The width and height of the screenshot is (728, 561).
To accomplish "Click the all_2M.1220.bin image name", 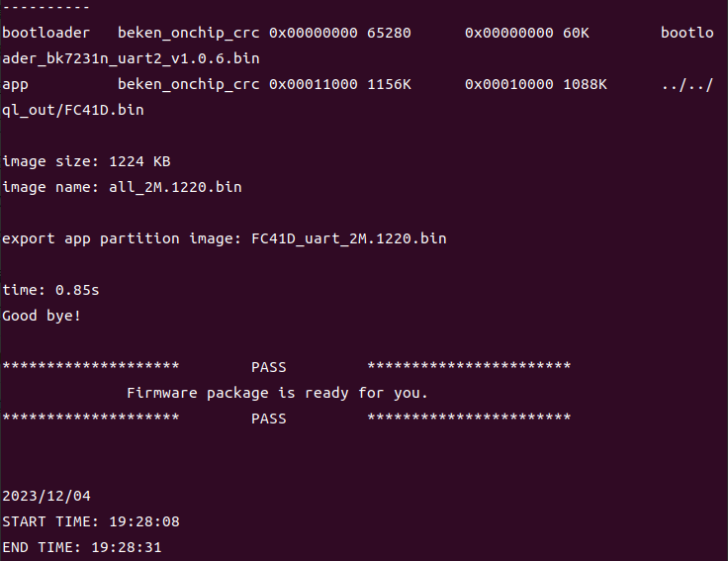I will (175, 187).
